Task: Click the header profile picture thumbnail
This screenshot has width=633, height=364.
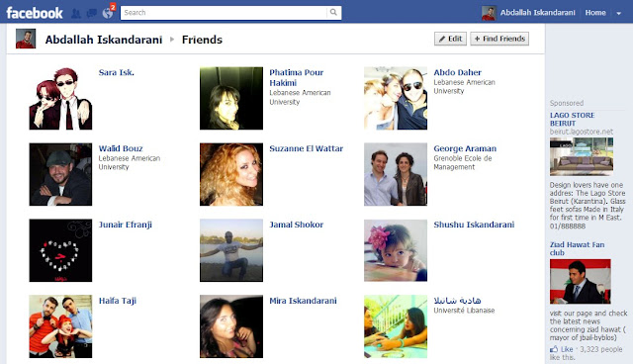Action: pyautogui.click(x=489, y=13)
